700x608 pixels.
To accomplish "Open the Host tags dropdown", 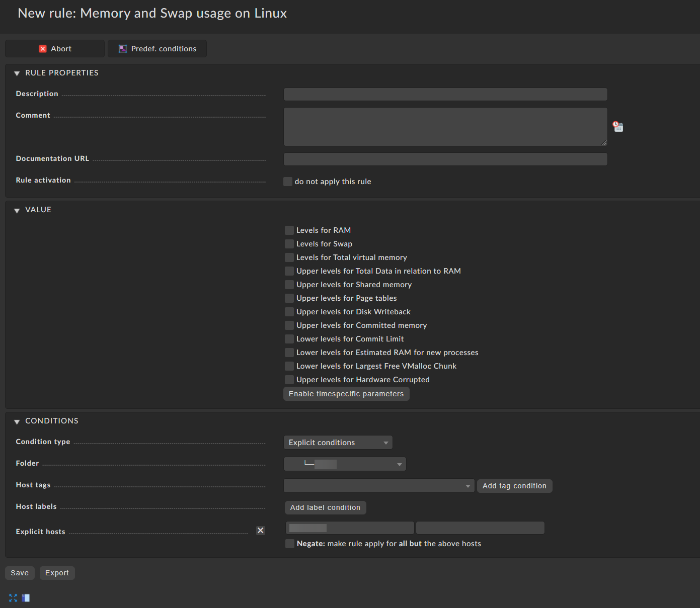I will coord(378,485).
